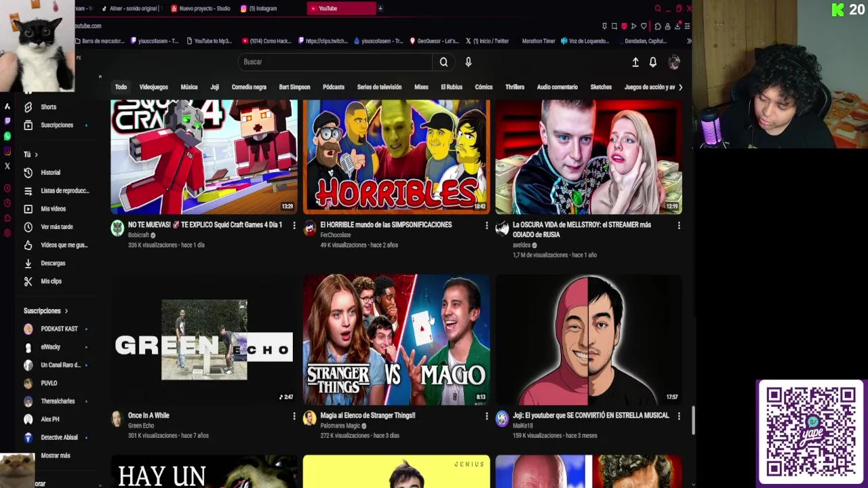Open title La OSCURA VIDA de MELLSTROY
This screenshot has width=868, height=488.
pyautogui.click(x=582, y=230)
